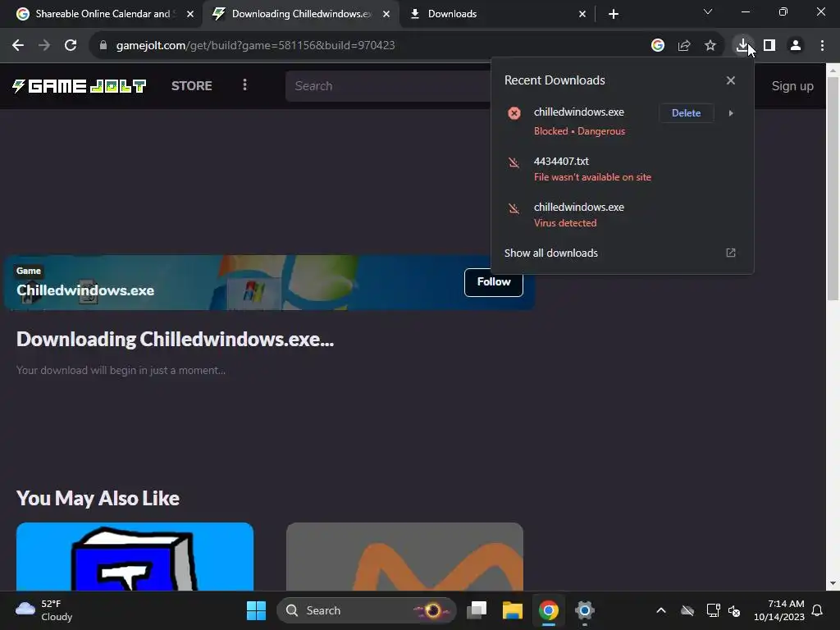840x630 pixels.
Task: Click the Virus detected status text
Action: (565, 223)
